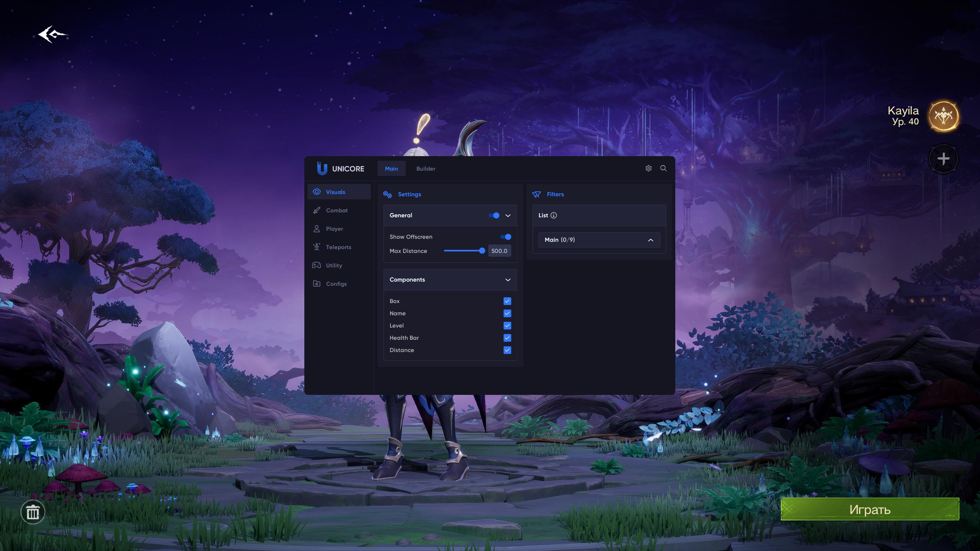Click the plus add character icon
980x551 pixels.
pyautogui.click(x=943, y=159)
